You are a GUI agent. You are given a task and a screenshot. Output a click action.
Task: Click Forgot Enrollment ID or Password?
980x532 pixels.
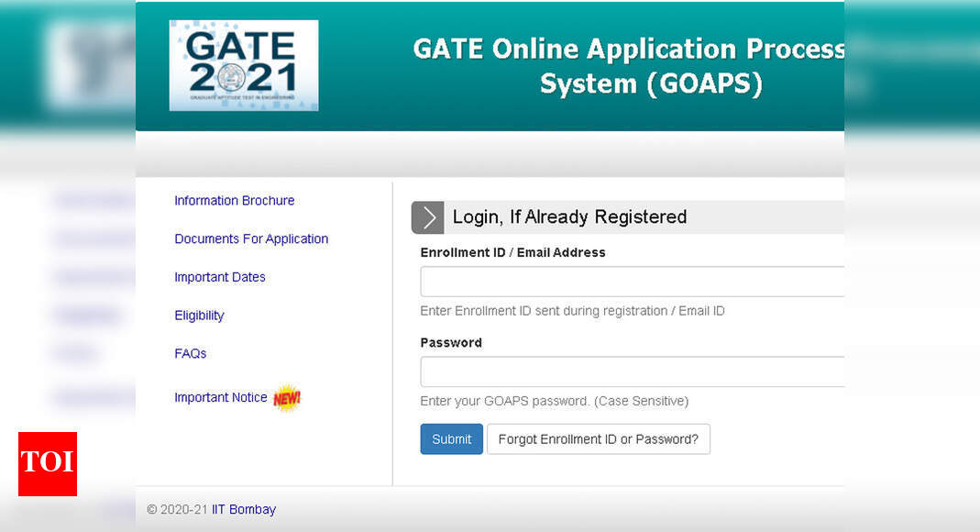pyautogui.click(x=599, y=438)
